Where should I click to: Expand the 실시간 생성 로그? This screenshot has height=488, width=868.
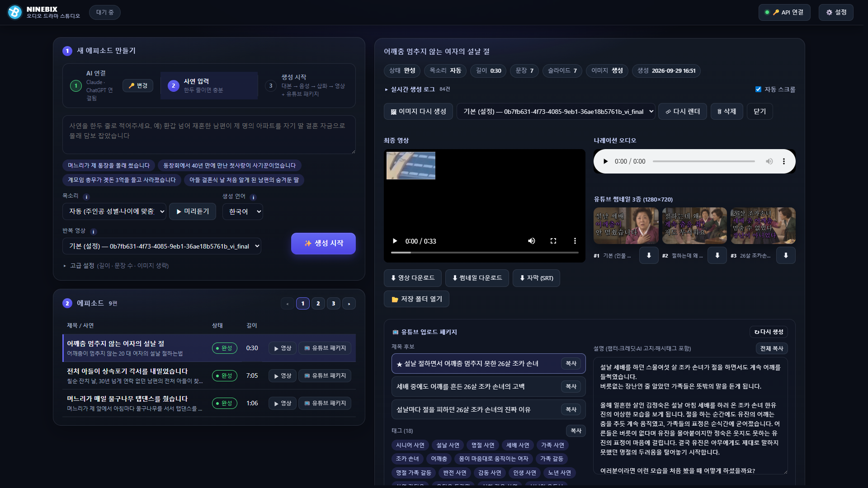pos(417,89)
